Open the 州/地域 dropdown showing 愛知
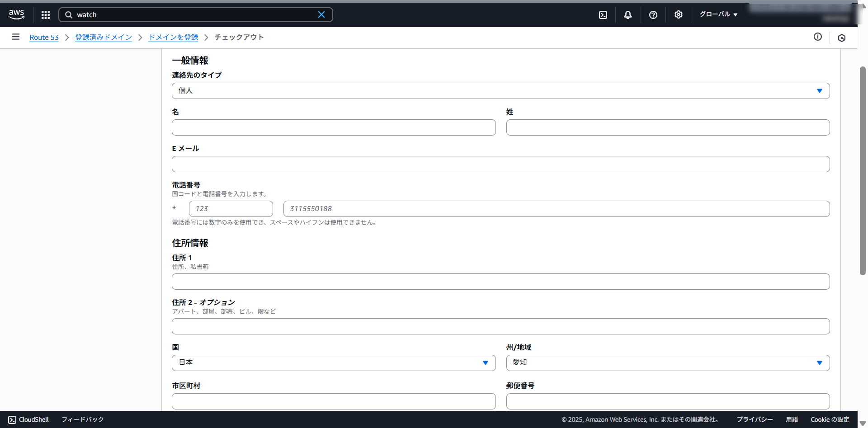 [668, 362]
